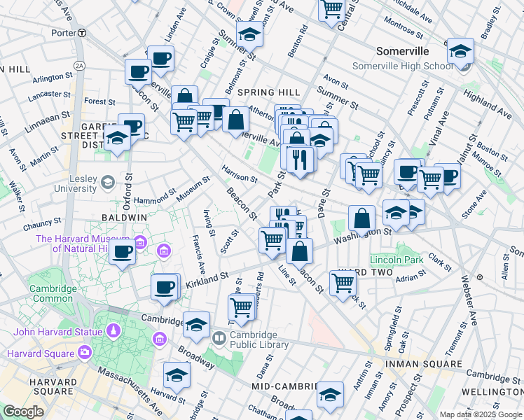Viewport: 524px width, 420px height.
Task: Open the museum pin near Broadway and Cambridge St
Action: tap(160, 339)
